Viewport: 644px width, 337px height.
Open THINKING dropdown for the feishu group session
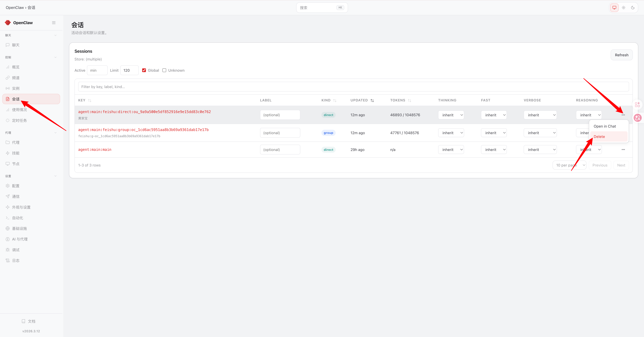451,133
